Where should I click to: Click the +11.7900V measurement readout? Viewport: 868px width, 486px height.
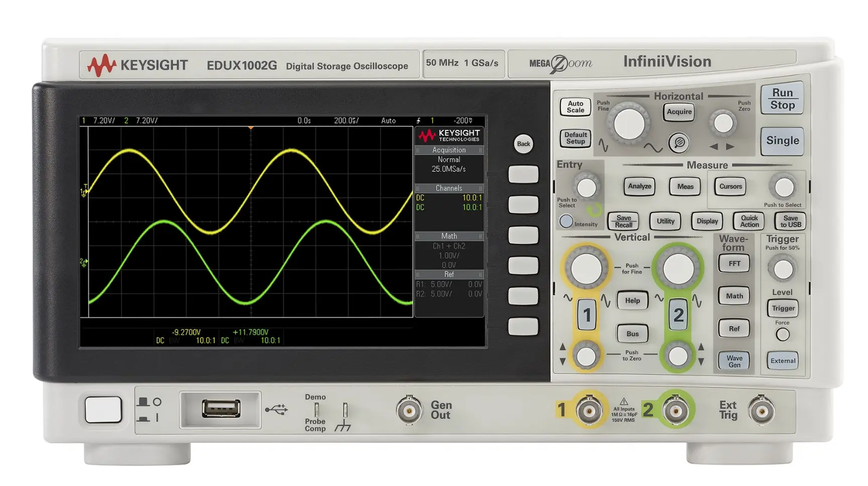[x=251, y=332]
